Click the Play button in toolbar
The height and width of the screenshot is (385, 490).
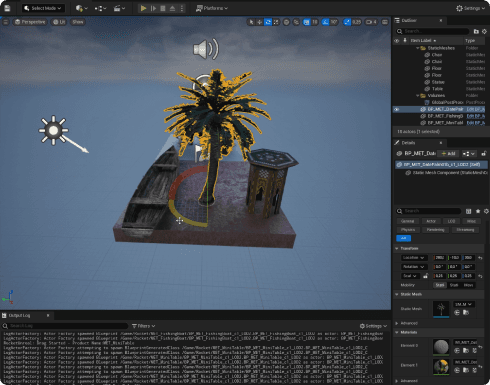(x=143, y=8)
